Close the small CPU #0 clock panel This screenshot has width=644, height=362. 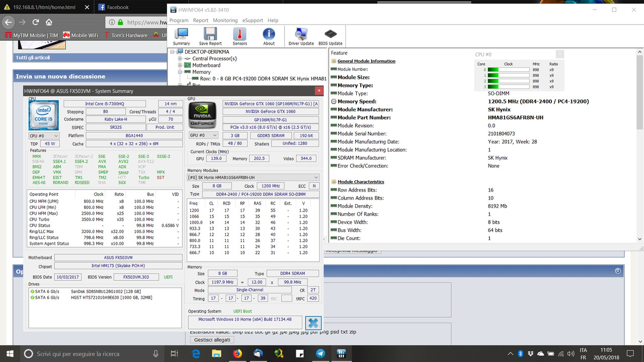[560, 54]
